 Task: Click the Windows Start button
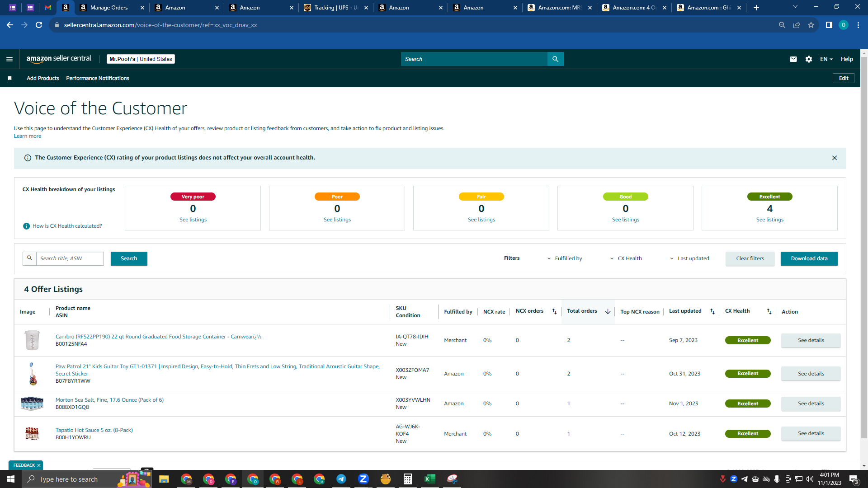[11, 479]
